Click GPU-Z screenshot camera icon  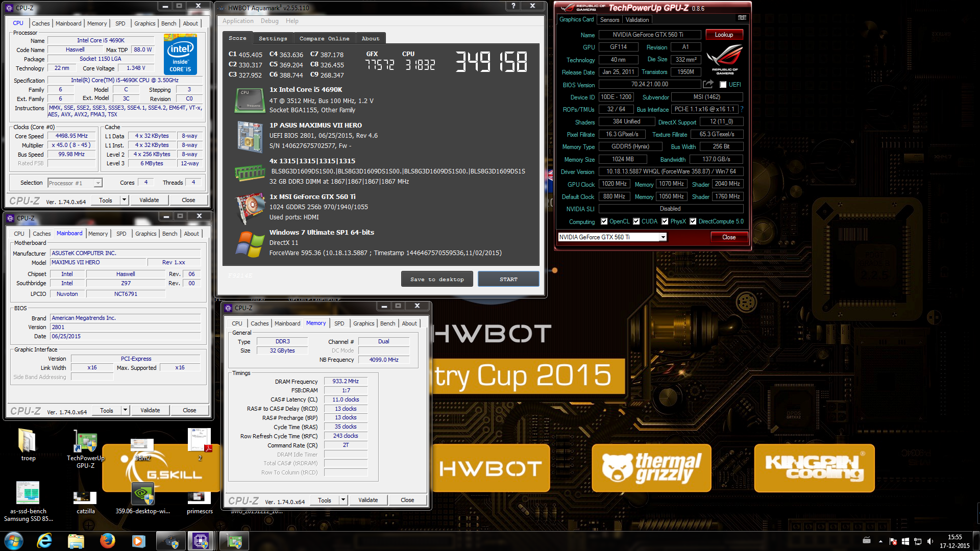(x=742, y=18)
